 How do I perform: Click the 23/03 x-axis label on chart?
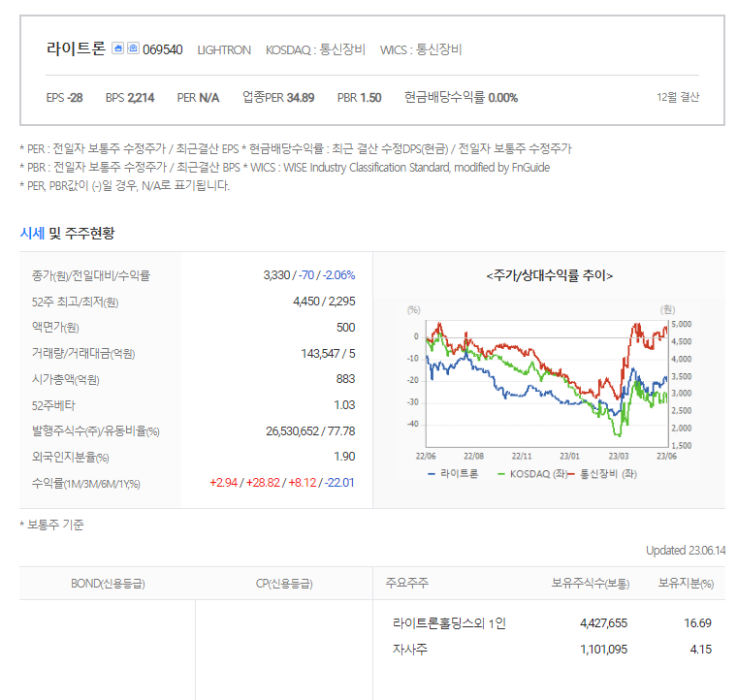pos(618,457)
